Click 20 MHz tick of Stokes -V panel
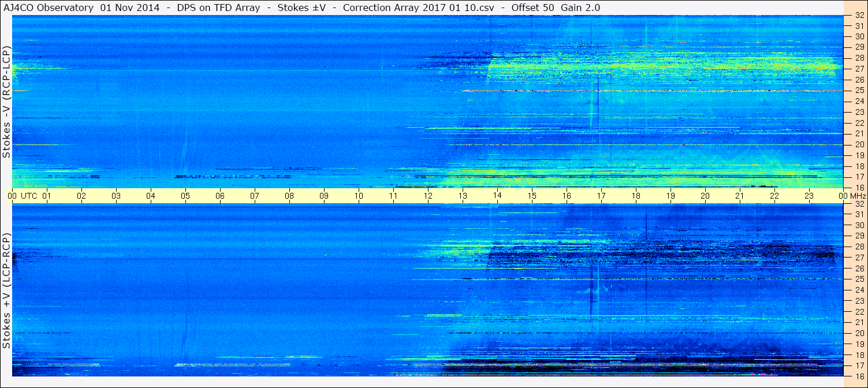The image size is (868, 388). click(859, 144)
